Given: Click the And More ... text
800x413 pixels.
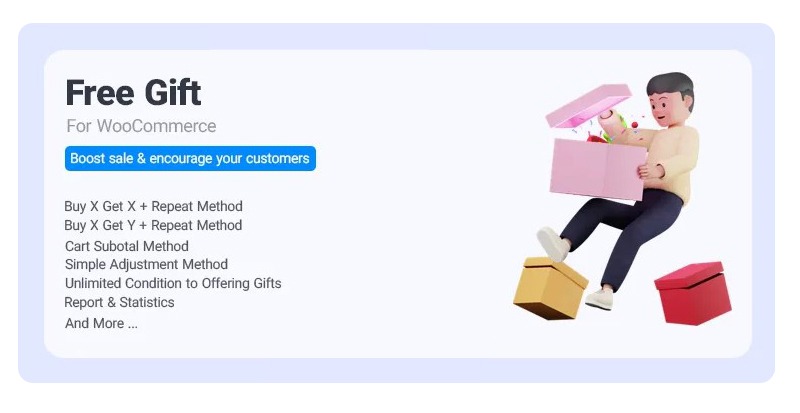Looking at the screenshot, I should click(101, 324).
